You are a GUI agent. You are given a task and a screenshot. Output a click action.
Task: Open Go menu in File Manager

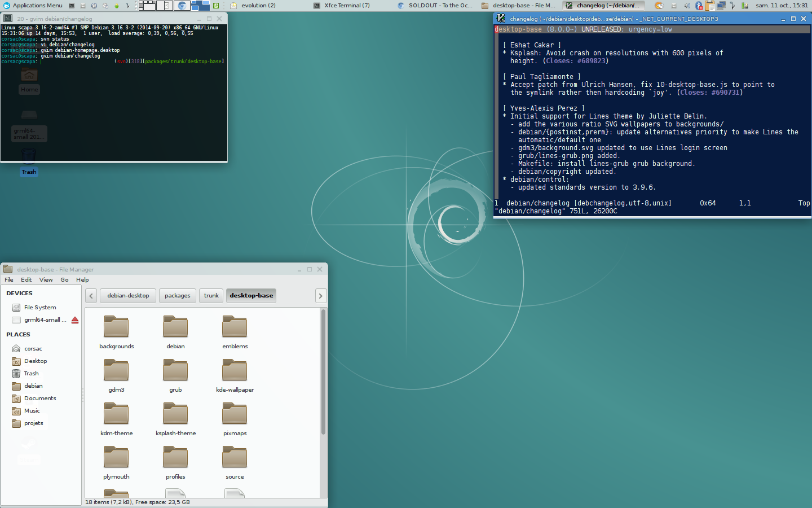65,279
